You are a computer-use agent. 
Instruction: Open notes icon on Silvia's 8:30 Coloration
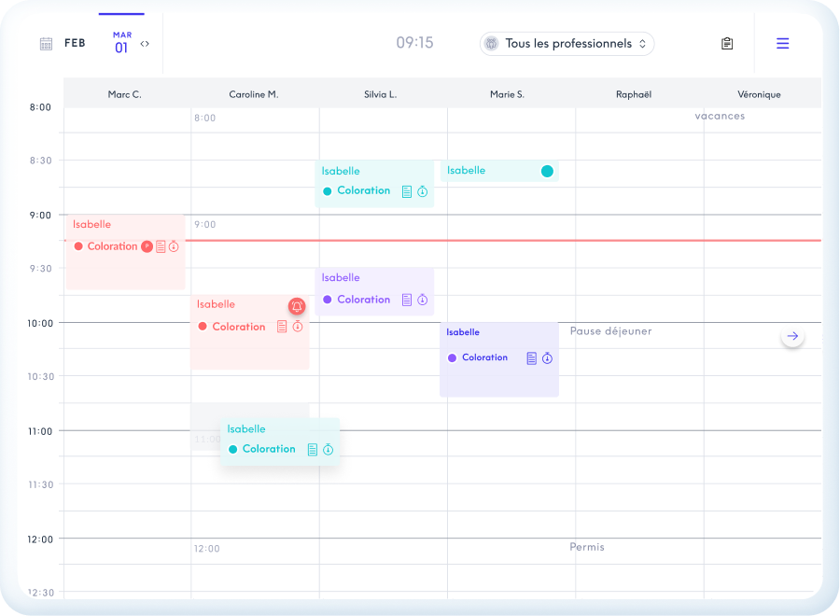pyautogui.click(x=407, y=191)
